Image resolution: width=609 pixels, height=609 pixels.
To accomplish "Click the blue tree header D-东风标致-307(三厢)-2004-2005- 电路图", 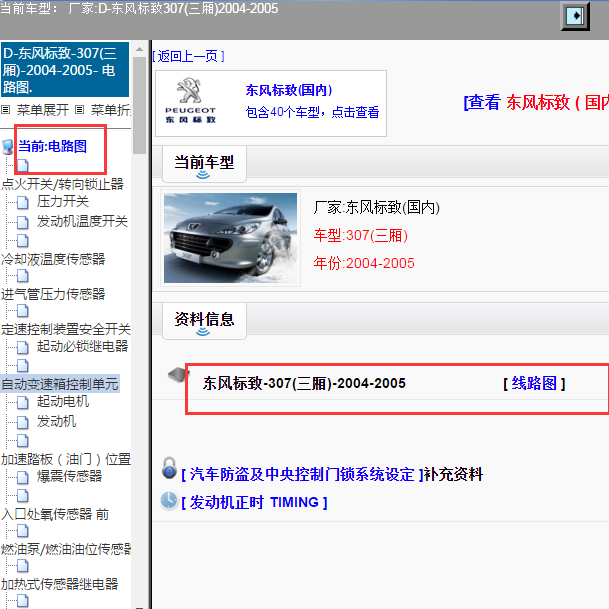I will tap(65, 70).
